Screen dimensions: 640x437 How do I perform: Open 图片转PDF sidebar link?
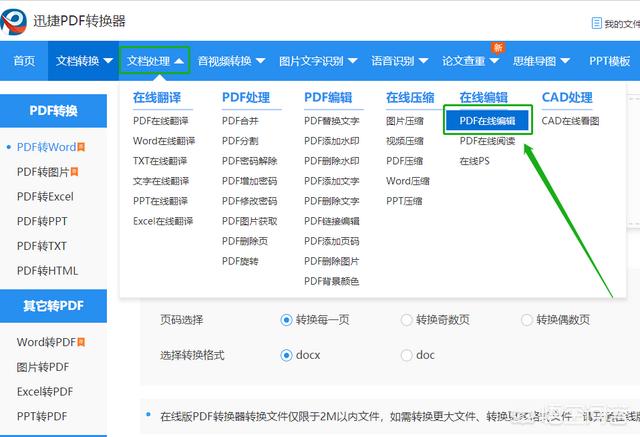pyautogui.click(x=43, y=367)
